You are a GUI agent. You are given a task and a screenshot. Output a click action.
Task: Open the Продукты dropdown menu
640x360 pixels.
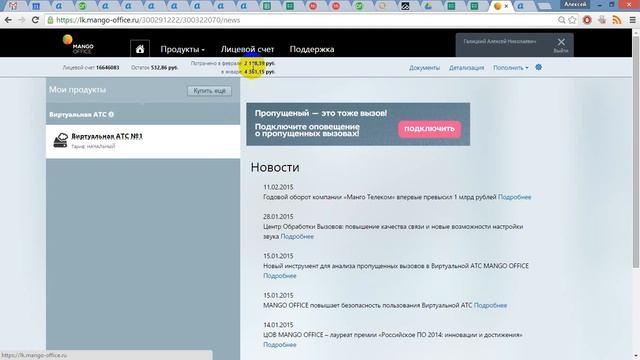pos(182,49)
